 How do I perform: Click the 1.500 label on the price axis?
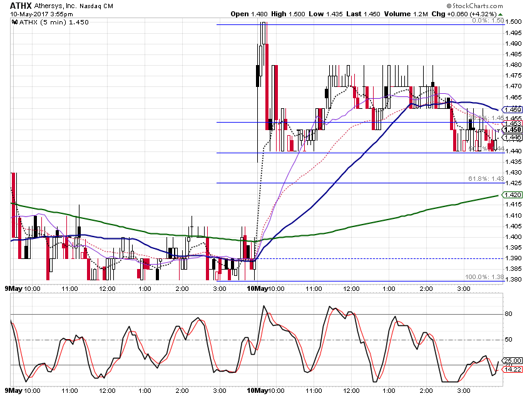tap(513, 22)
